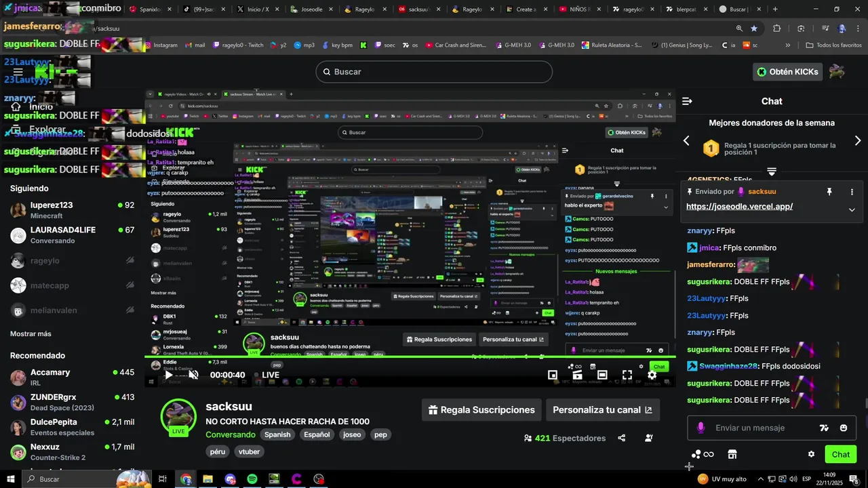Screen dimensions: 868x488
Task: Click the chat identity microphone icon
Action: (701, 428)
